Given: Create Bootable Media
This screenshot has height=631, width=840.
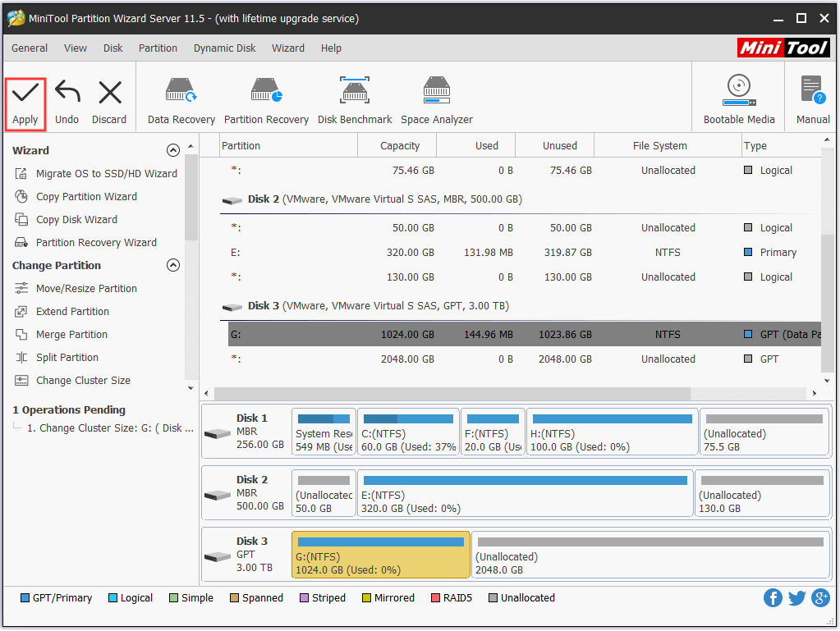Looking at the screenshot, I should (x=739, y=99).
